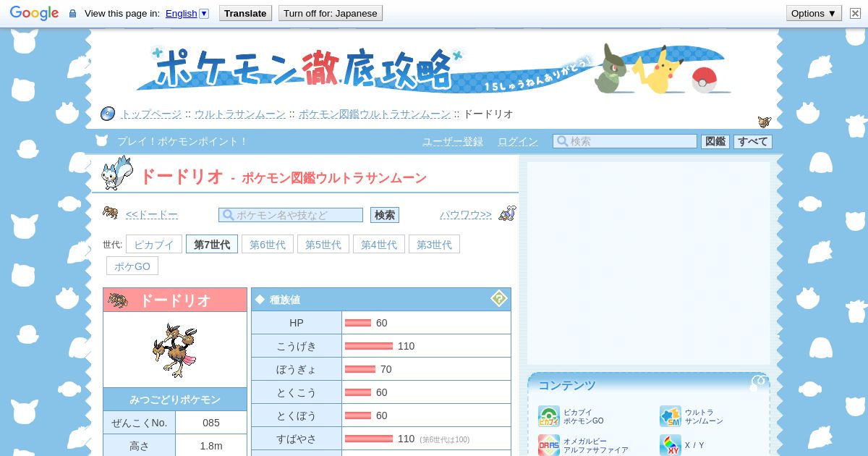Click the Translate button
The image size is (868, 456).
coord(245,13)
